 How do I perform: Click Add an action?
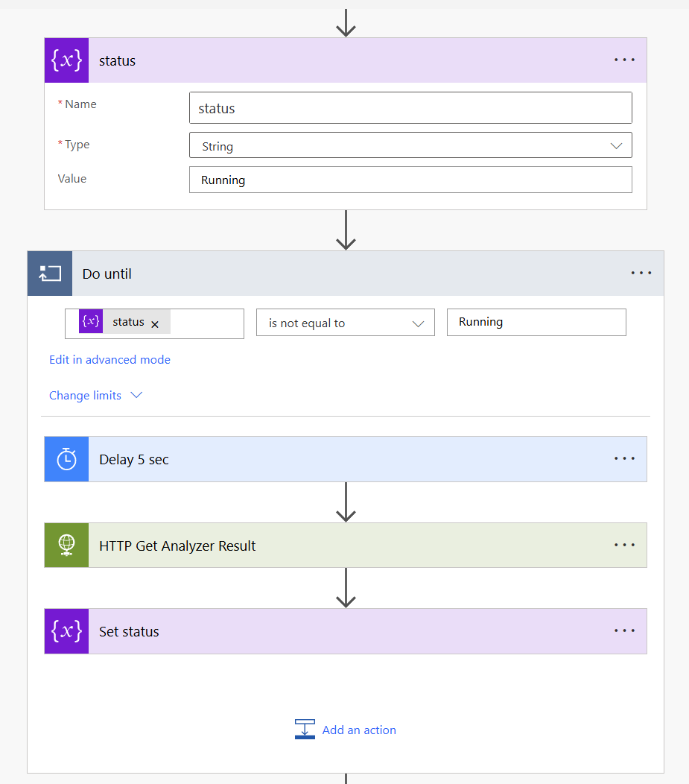tap(346, 730)
